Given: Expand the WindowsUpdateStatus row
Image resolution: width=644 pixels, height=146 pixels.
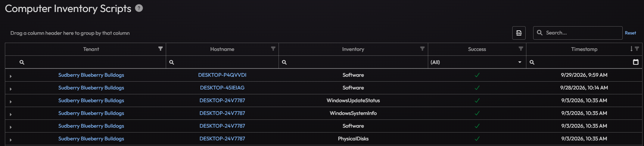Looking at the screenshot, I should click(x=10, y=102).
